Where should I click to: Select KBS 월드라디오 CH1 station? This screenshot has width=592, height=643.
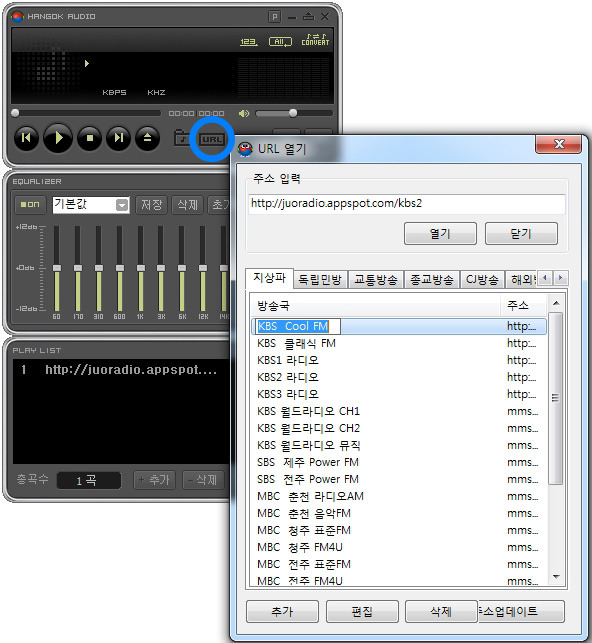pos(398,411)
